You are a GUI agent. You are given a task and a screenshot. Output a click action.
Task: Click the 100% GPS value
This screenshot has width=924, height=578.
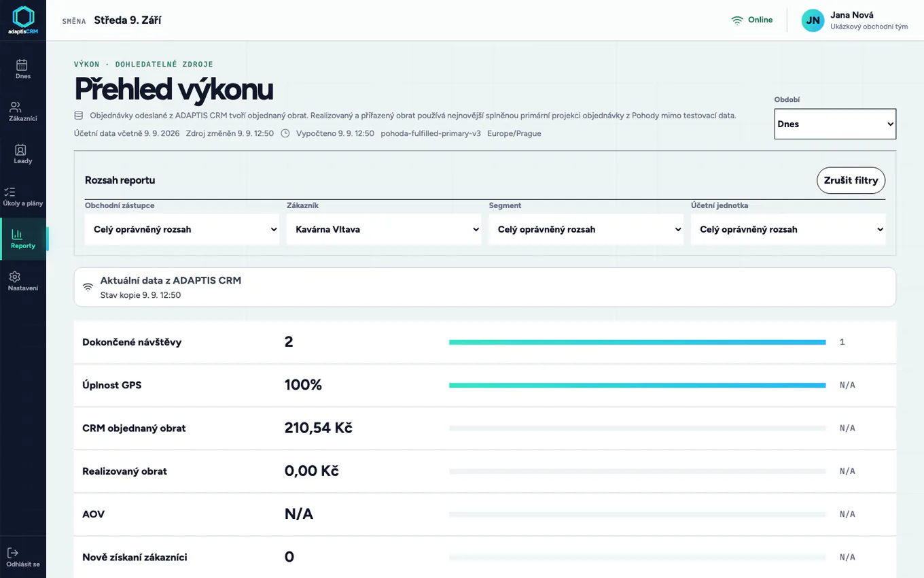point(303,385)
